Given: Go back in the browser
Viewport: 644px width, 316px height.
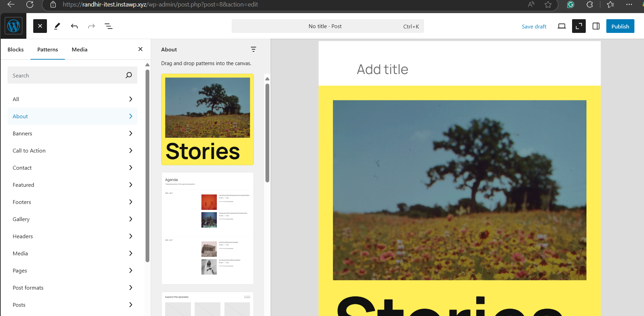Looking at the screenshot, I should point(11,4).
